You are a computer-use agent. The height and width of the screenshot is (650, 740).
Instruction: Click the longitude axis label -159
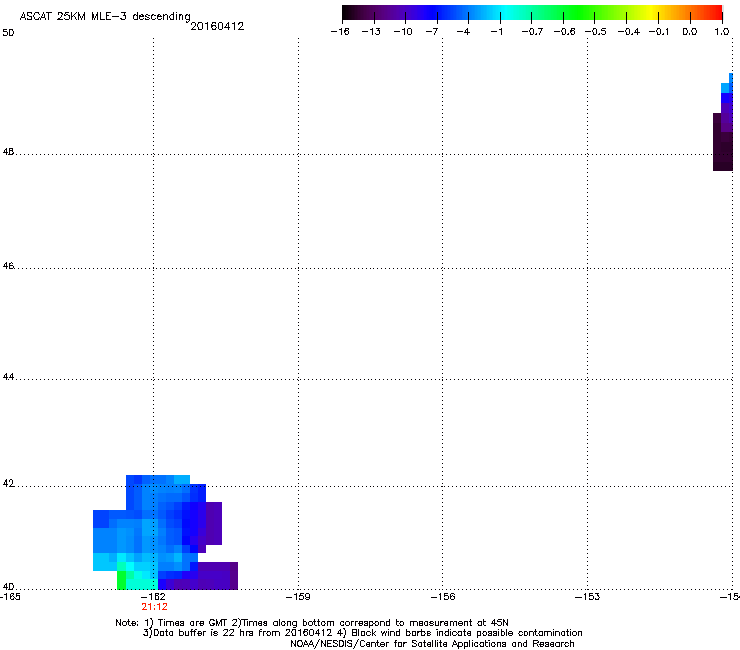(298, 597)
